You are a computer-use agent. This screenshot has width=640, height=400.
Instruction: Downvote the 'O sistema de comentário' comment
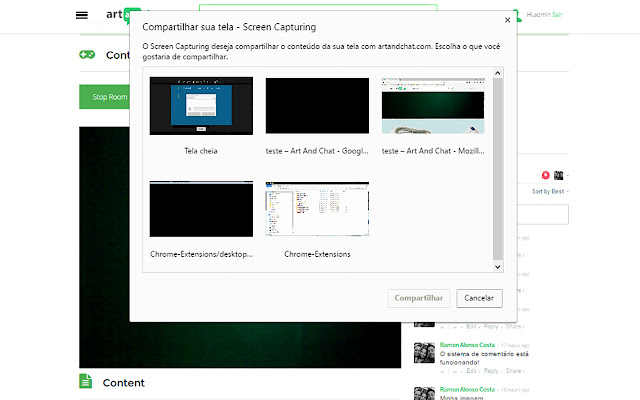click(x=455, y=371)
